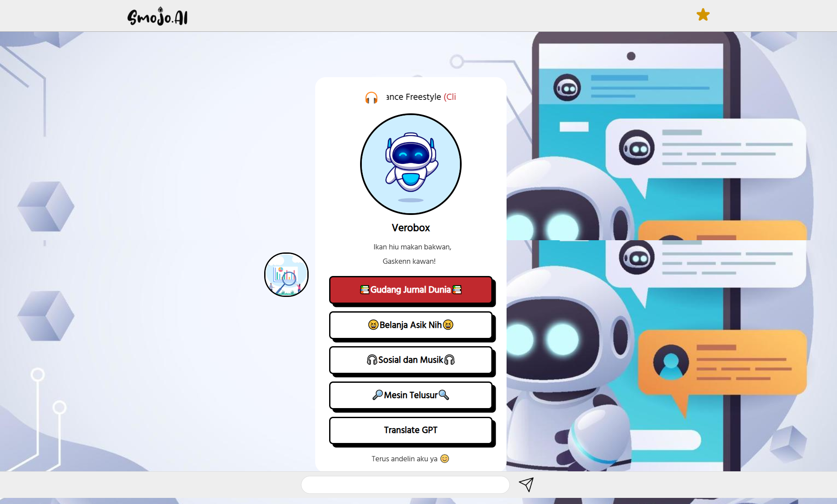Click the analytics chart round thumbnail
Image resolution: width=837 pixels, height=504 pixels.
(x=286, y=275)
